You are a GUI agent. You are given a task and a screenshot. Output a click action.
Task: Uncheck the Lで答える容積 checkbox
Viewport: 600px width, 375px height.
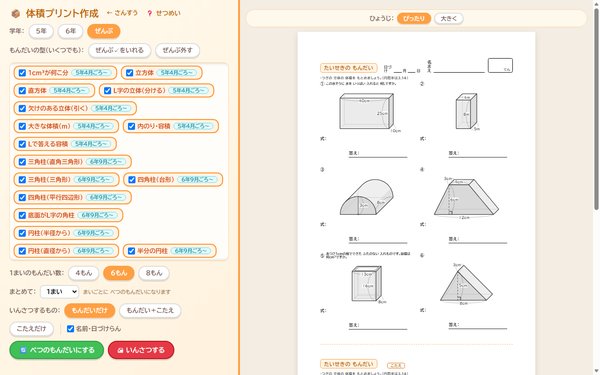[22, 144]
